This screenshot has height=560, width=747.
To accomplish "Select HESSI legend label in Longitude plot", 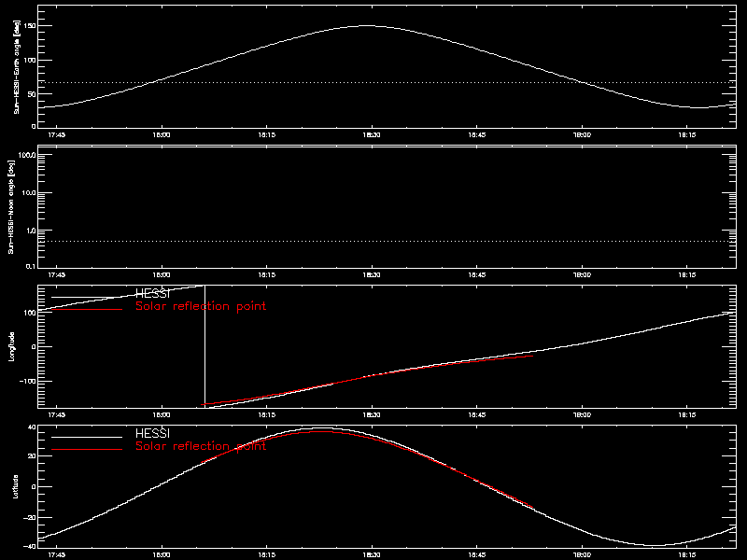I will click(152, 294).
